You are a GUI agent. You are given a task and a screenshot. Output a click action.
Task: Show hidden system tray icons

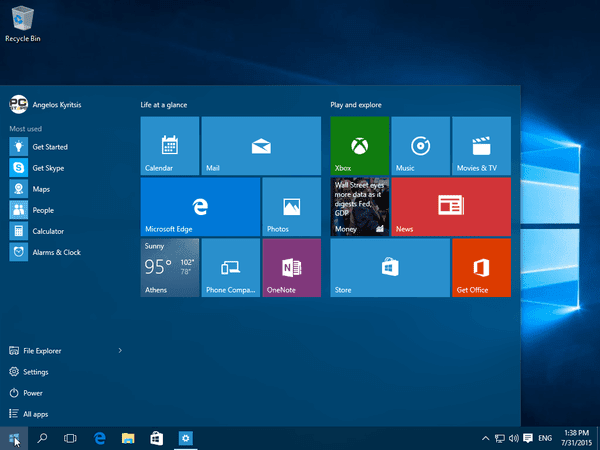pos(485,438)
